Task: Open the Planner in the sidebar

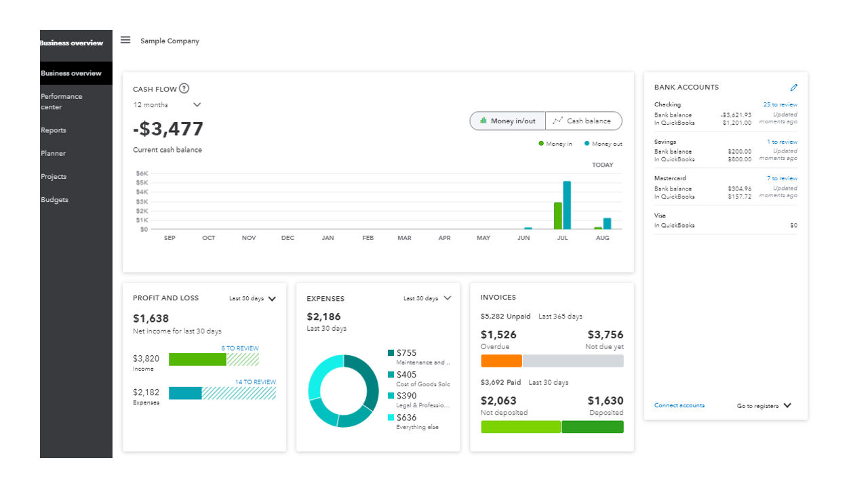Action: pos(53,152)
